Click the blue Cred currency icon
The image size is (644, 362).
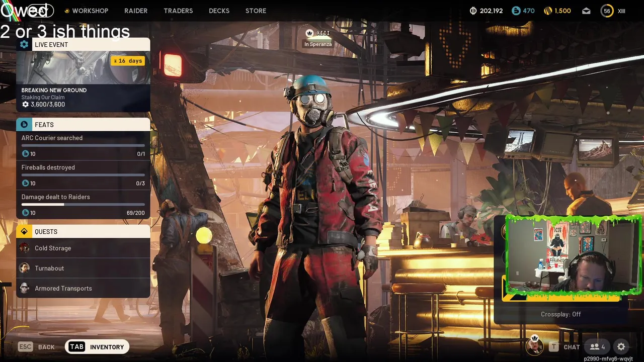point(516,11)
